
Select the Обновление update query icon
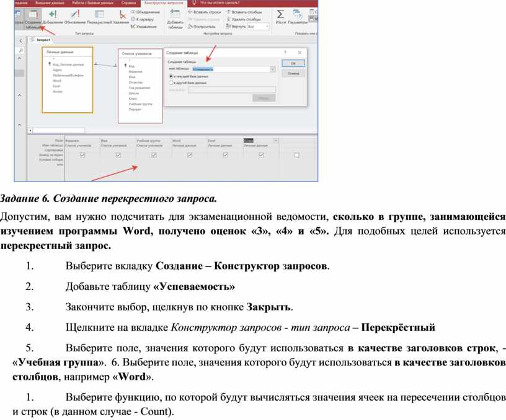75,17
